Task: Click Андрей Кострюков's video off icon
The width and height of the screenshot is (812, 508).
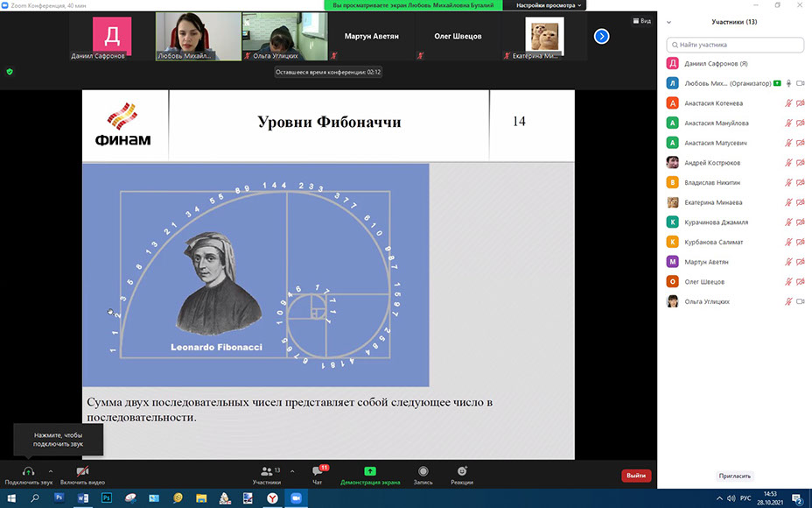Action: (x=800, y=162)
